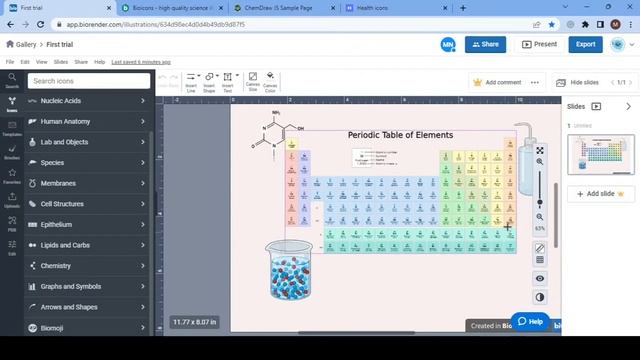Screen dimensions: 640x360
Task: Click Hide slides
Action: tap(577, 82)
